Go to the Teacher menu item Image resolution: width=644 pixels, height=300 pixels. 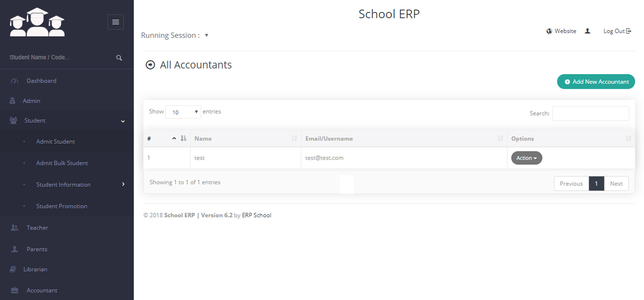tap(37, 228)
